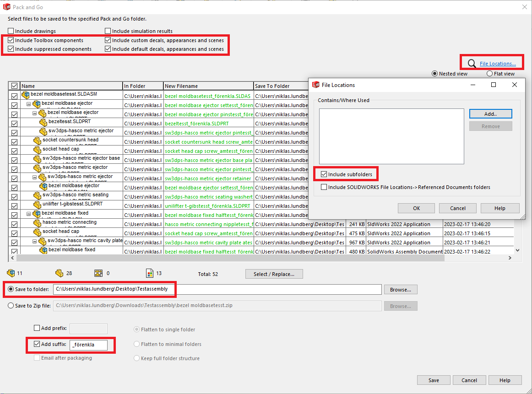Click the drawing count icon beside 0
This screenshot has width=532, height=394.
[98, 273]
